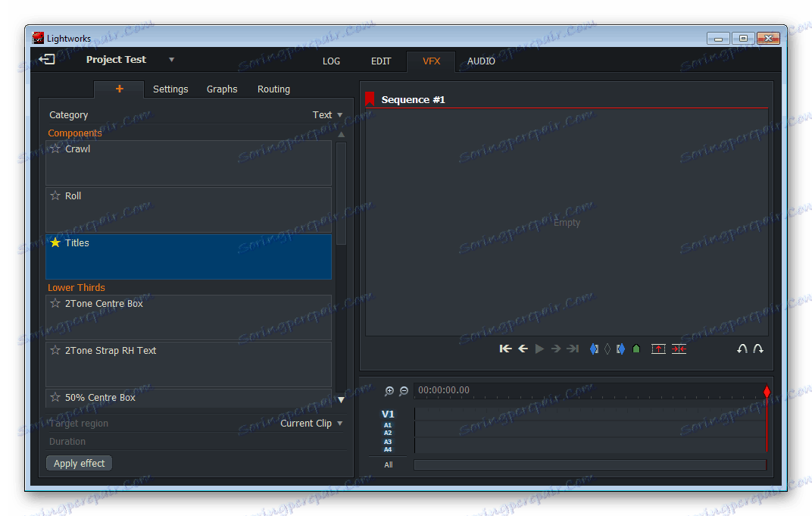Click the delete (close gap) red arrows icon
812x516 pixels.
click(679, 349)
